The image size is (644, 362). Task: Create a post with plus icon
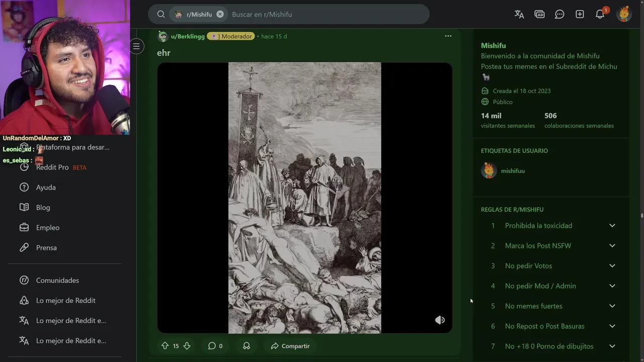[x=580, y=14]
